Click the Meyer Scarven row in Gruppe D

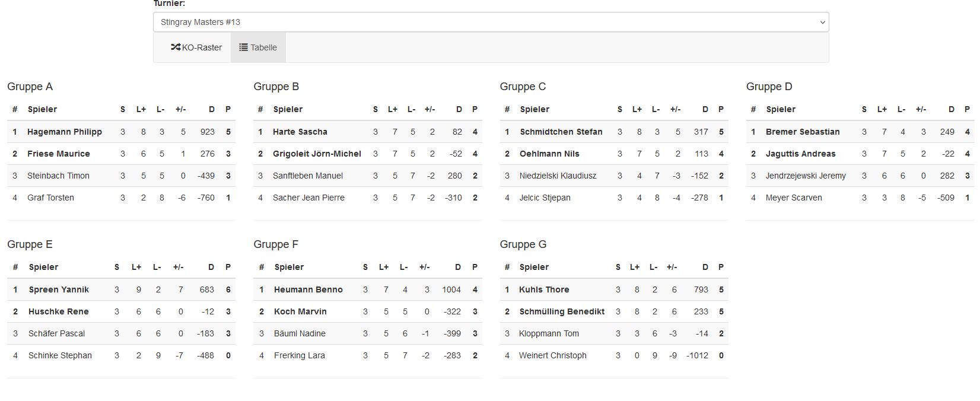(x=860, y=198)
